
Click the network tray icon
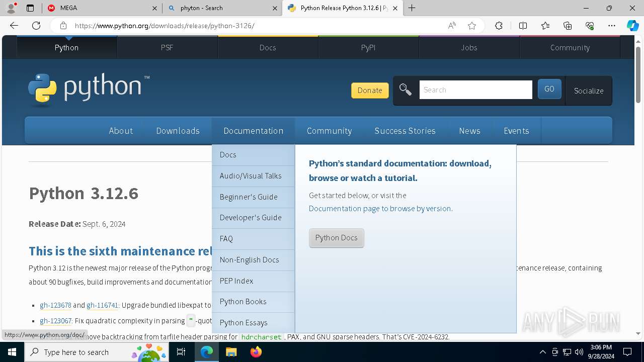point(567,352)
